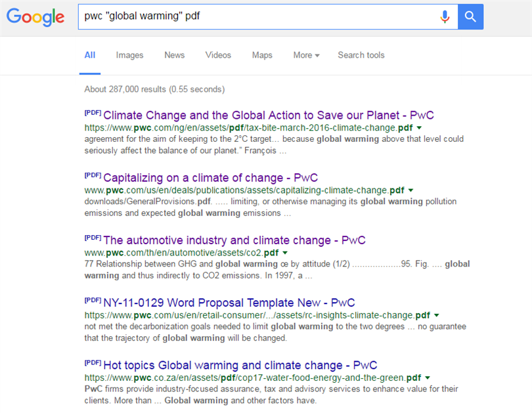
Task: Expand arrow next to rc-insights-climate-change URL
Action: pos(436,315)
